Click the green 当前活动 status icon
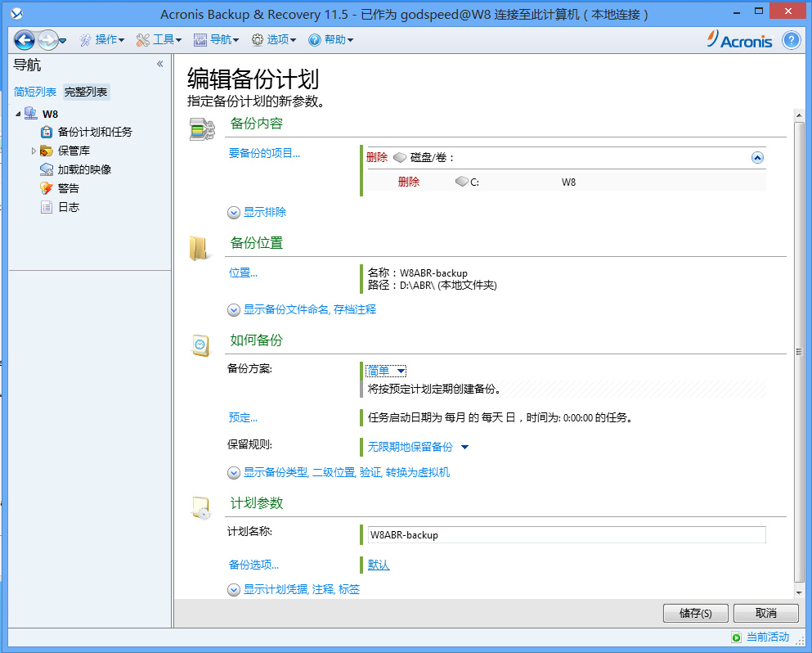 click(x=737, y=637)
